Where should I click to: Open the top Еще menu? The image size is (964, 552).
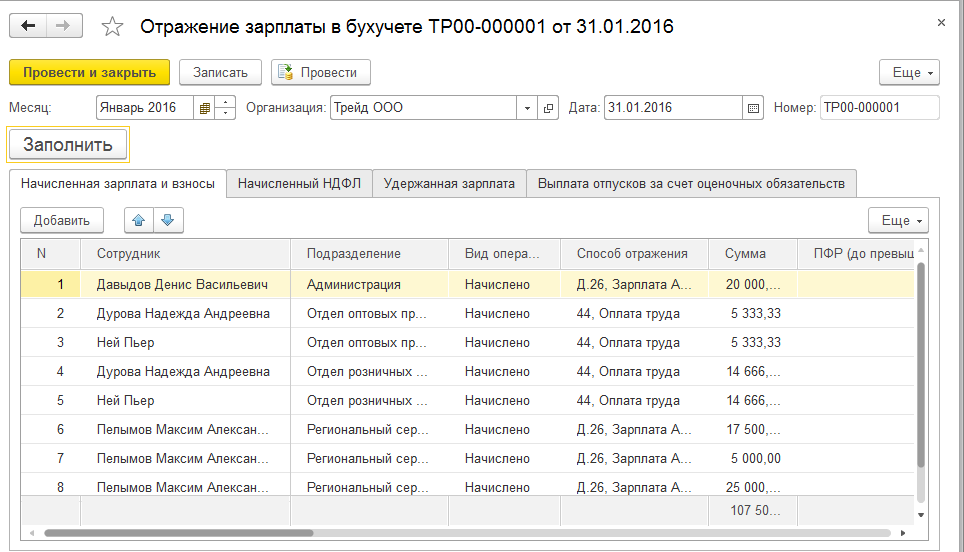coord(909,72)
